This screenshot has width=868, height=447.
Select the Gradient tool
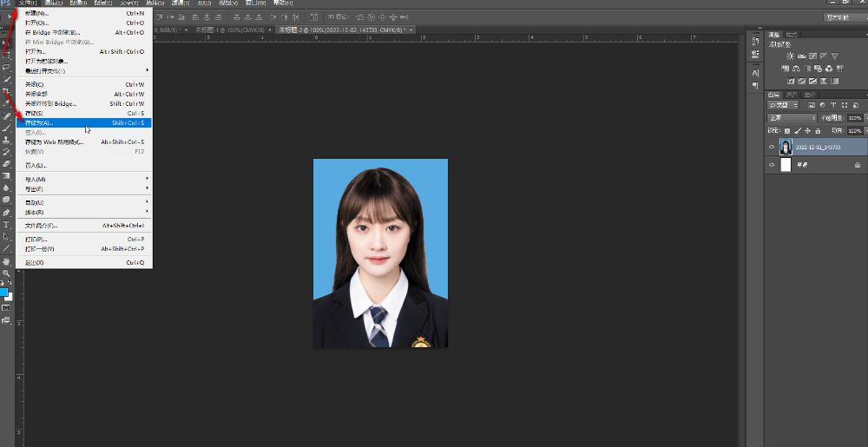point(6,176)
